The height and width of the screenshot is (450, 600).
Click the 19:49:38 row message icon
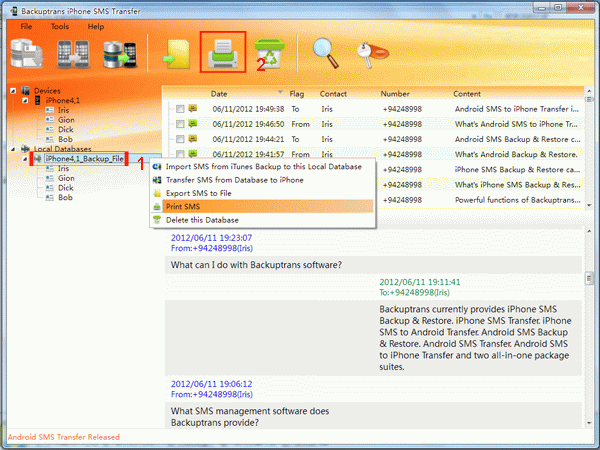click(193, 108)
